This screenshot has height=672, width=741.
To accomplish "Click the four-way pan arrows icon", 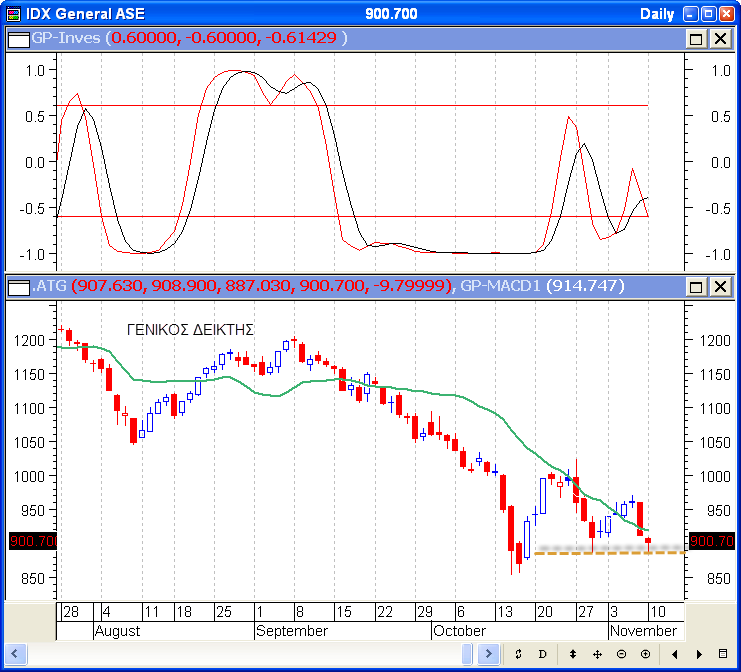I will click(x=597, y=654).
